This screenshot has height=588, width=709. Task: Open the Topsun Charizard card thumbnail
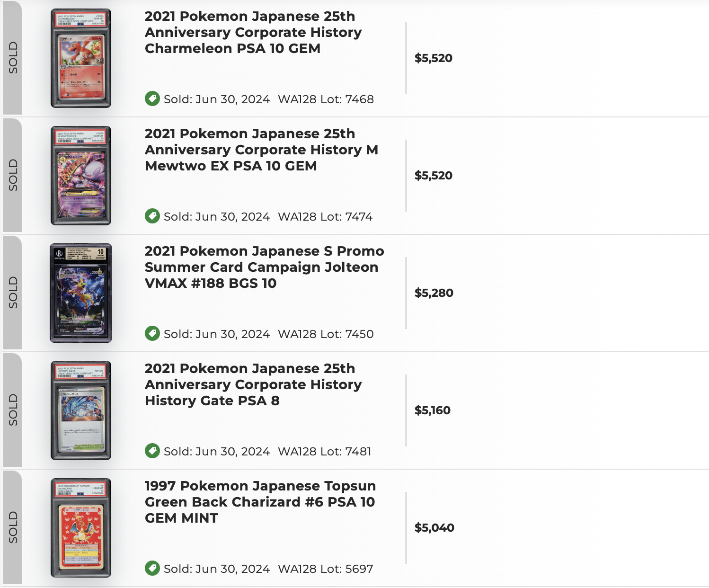81,528
